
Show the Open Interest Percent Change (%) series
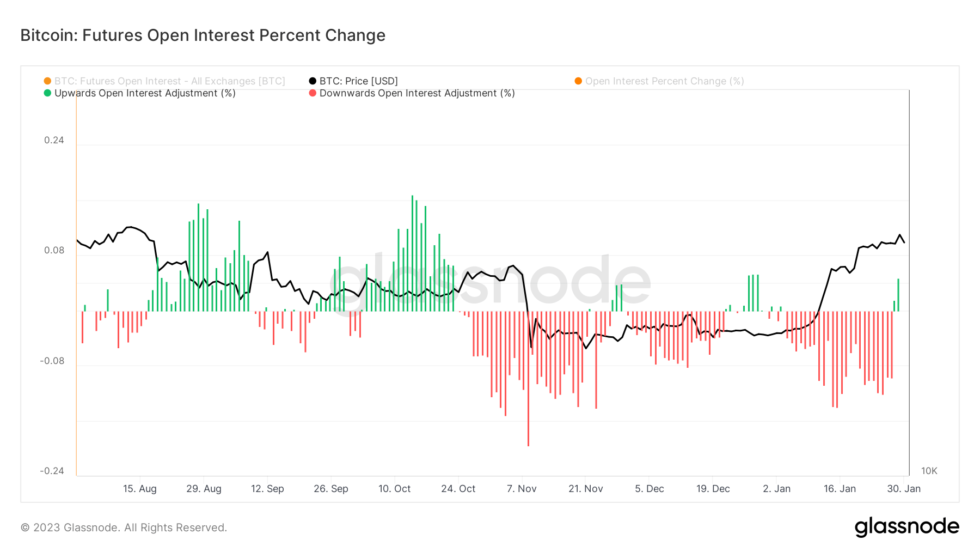(x=664, y=81)
